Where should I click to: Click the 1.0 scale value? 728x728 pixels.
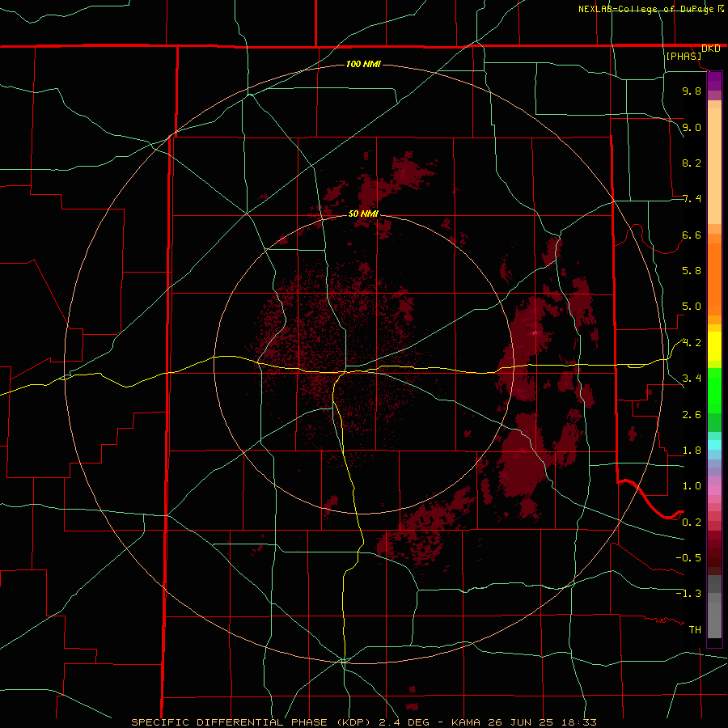click(x=692, y=486)
